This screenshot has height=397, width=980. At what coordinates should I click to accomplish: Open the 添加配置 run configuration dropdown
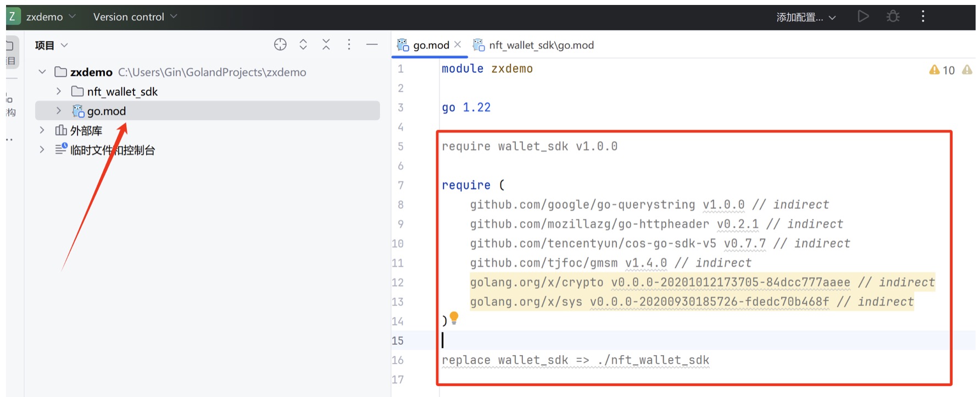coord(805,17)
